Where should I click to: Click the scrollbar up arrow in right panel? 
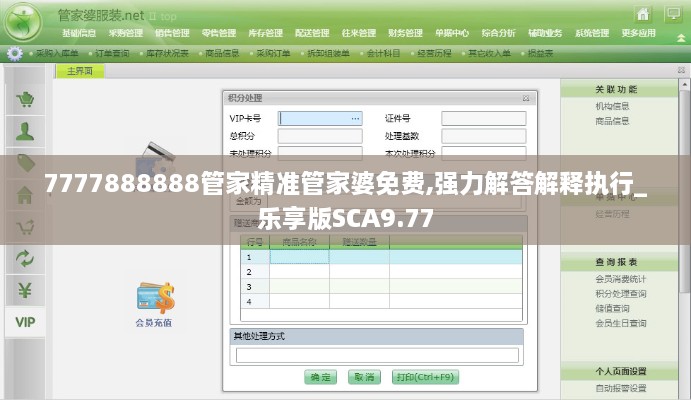[684, 84]
